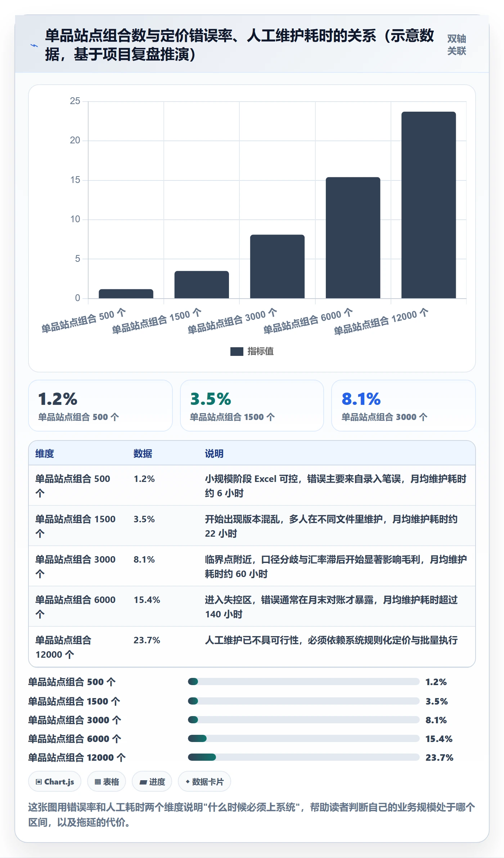
Task: Click the y-axis tick label 25
Action: (x=75, y=101)
